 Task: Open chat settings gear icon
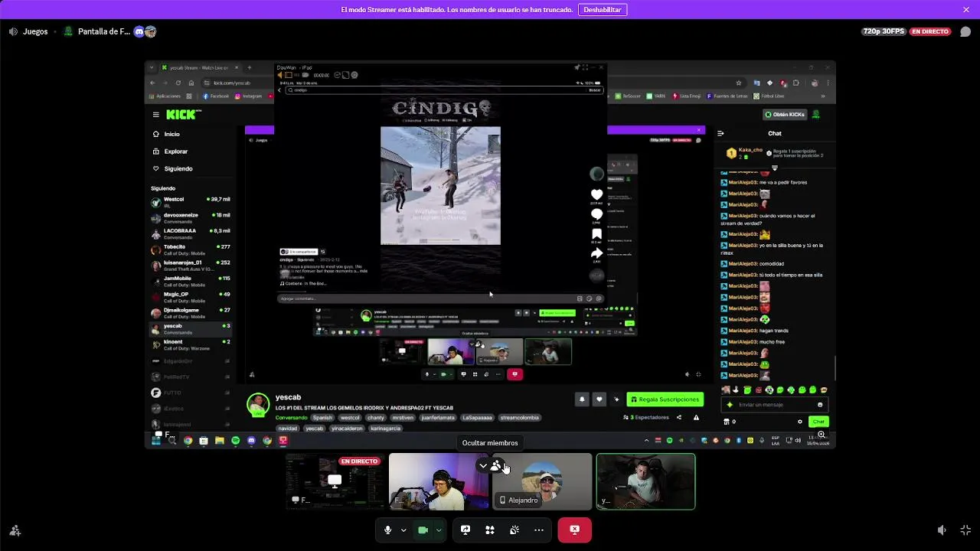(x=800, y=422)
